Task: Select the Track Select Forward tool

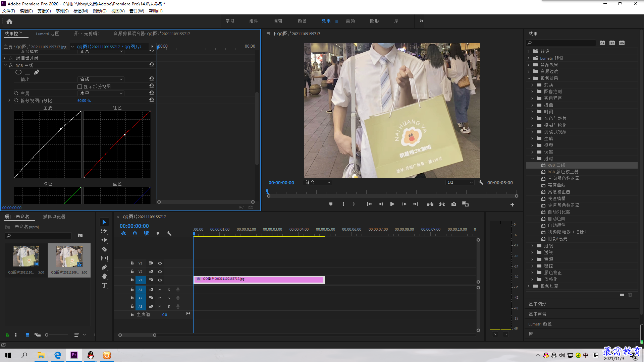Action: (104, 231)
